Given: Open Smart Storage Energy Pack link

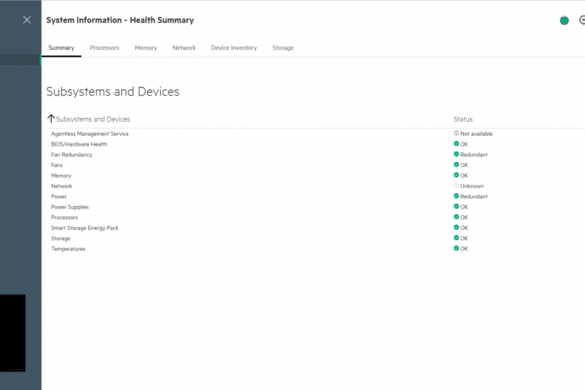Looking at the screenshot, I should click(x=85, y=228).
